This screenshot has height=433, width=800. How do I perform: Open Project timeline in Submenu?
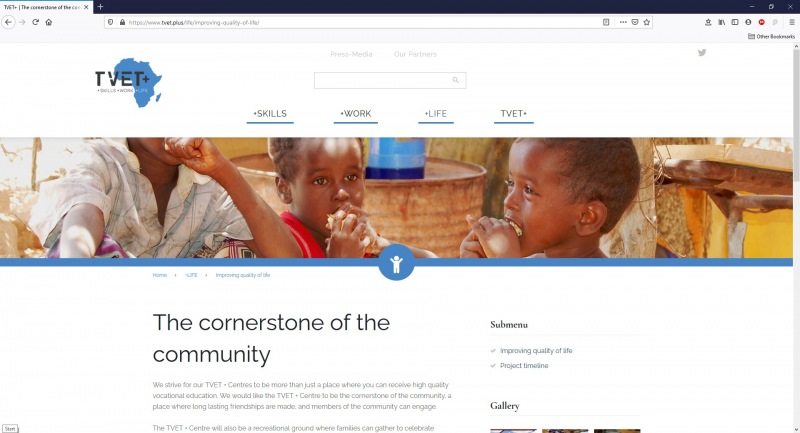coord(524,366)
